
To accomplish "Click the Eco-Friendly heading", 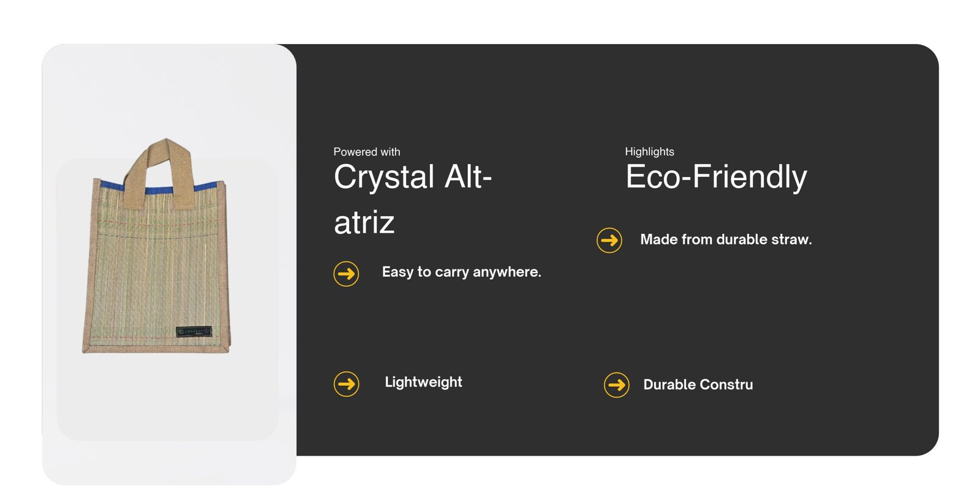I will click(716, 177).
